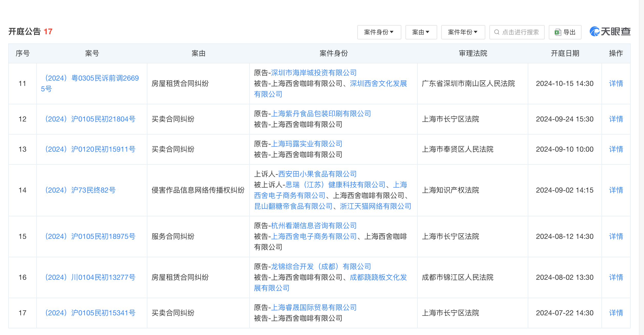Click the magnifier icon in the search box
Image resolution: width=644 pixels, height=335 pixels.
pos(497,32)
